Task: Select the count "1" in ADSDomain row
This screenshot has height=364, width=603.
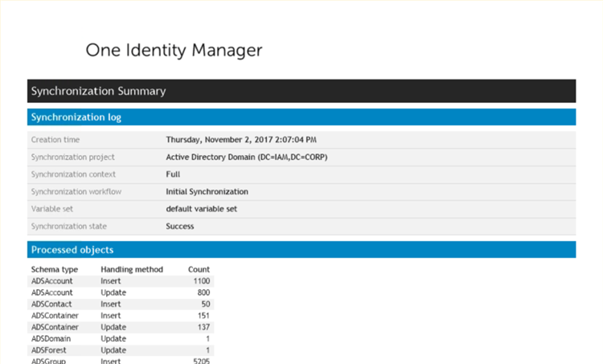Action: coord(207,338)
